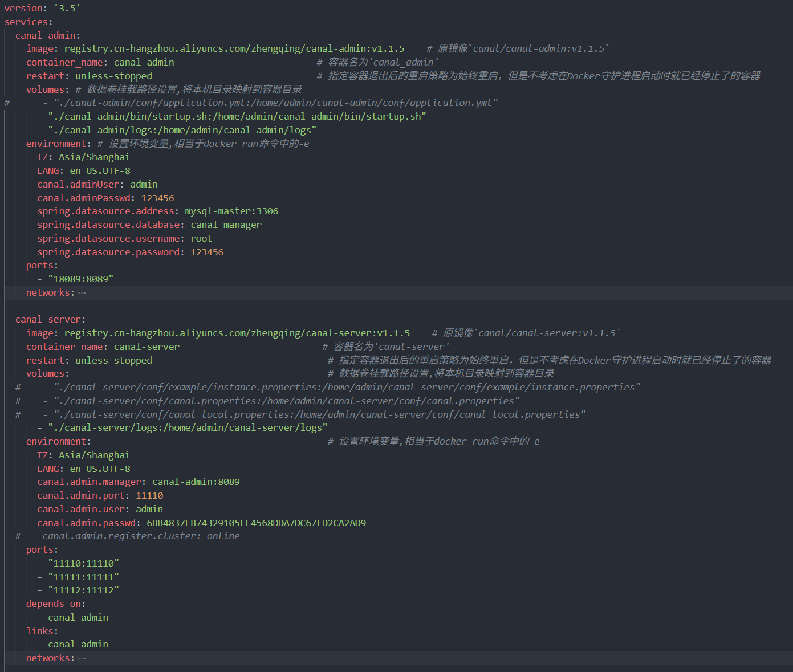Click the top-level services: key
The height and width of the screenshot is (672, 793).
click(29, 22)
